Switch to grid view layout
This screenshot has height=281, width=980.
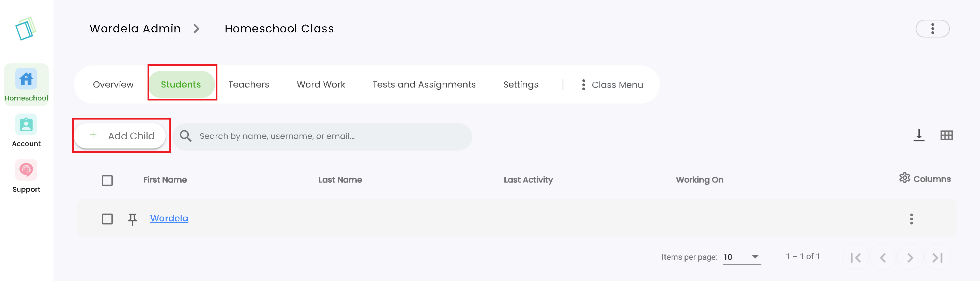point(948,135)
